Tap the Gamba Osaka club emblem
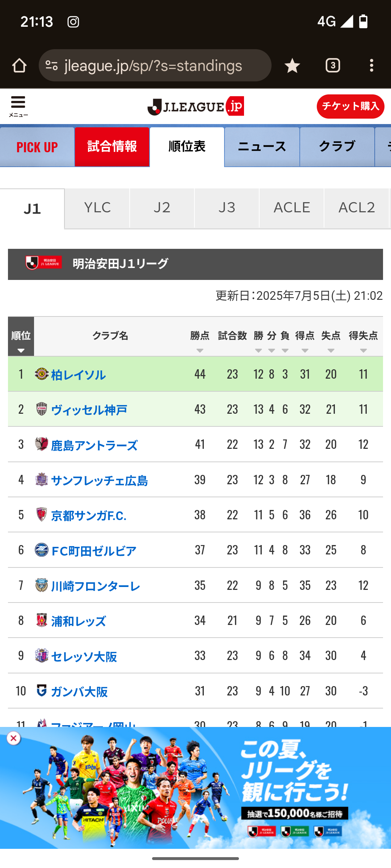The image size is (391, 868). click(42, 690)
